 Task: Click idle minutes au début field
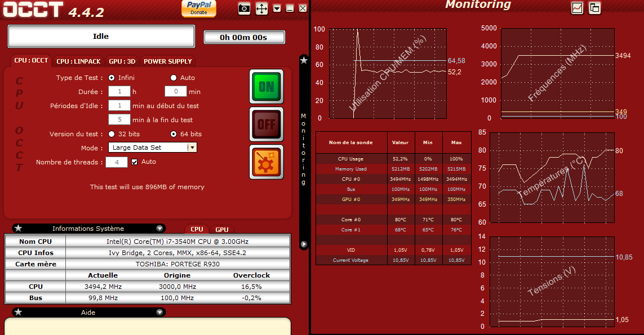pos(119,105)
